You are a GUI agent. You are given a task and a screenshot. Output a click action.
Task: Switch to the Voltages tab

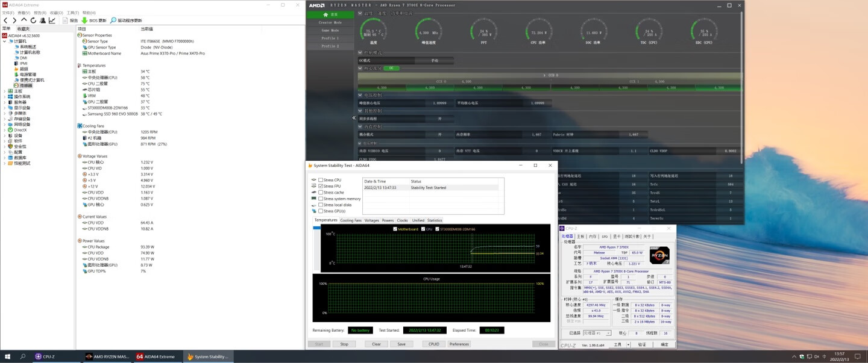[372, 220]
